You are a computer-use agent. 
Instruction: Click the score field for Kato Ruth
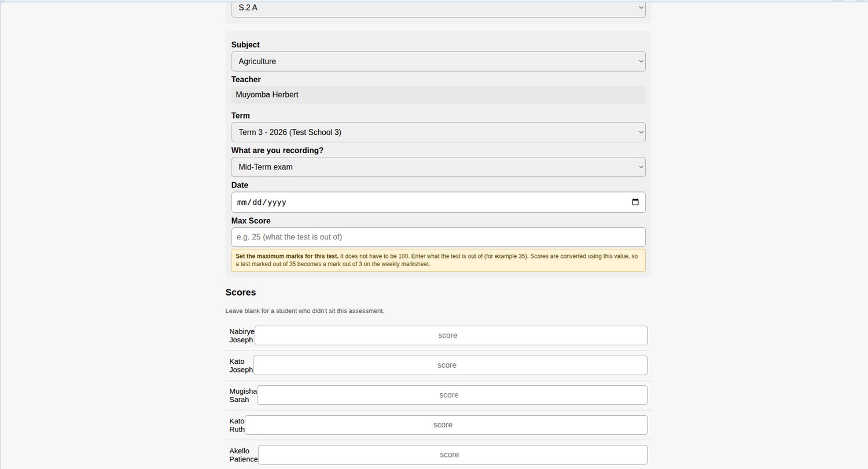tap(446, 425)
